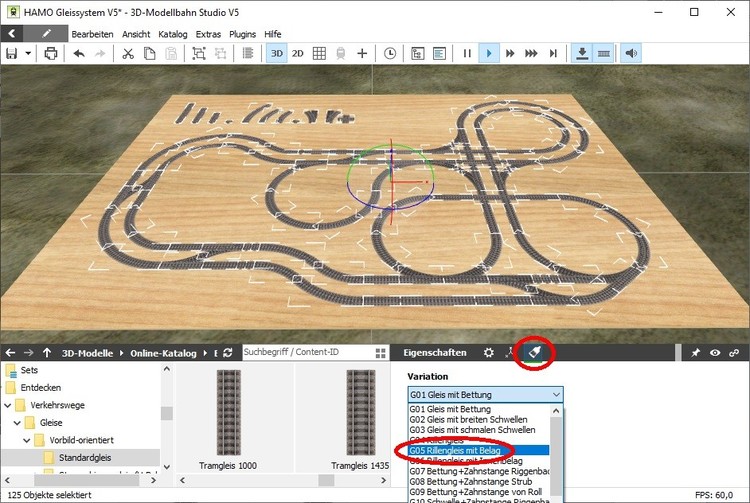Go back in the catalog navigation
Image resolution: width=750 pixels, height=503 pixels.
click(x=10, y=353)
